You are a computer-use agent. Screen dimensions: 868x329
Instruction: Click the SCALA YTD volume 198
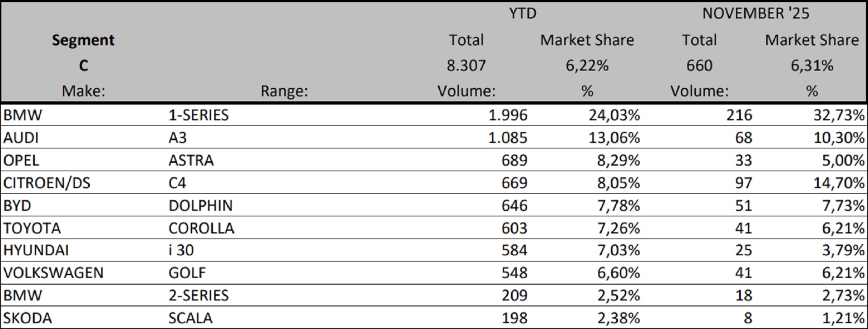(514, 318)
